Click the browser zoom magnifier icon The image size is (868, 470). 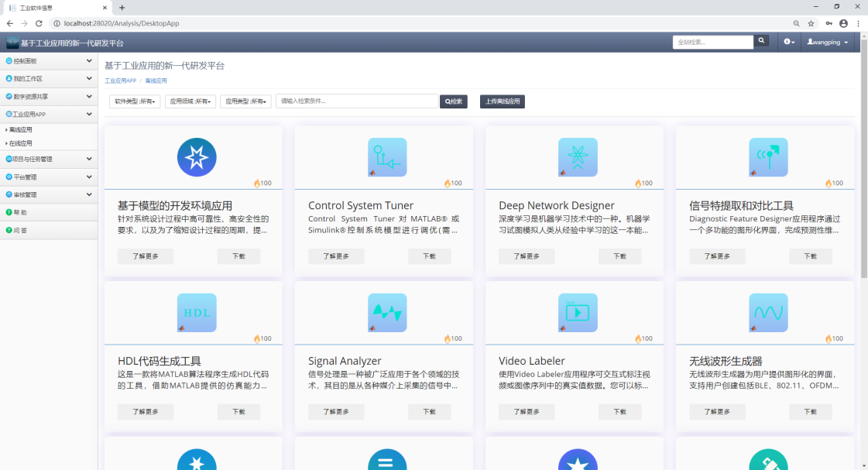coord(796,23)
